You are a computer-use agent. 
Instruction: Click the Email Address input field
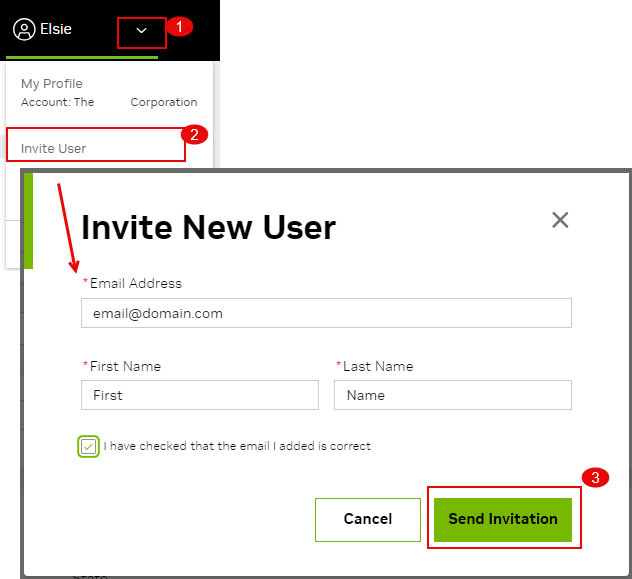tap(326, 313)
